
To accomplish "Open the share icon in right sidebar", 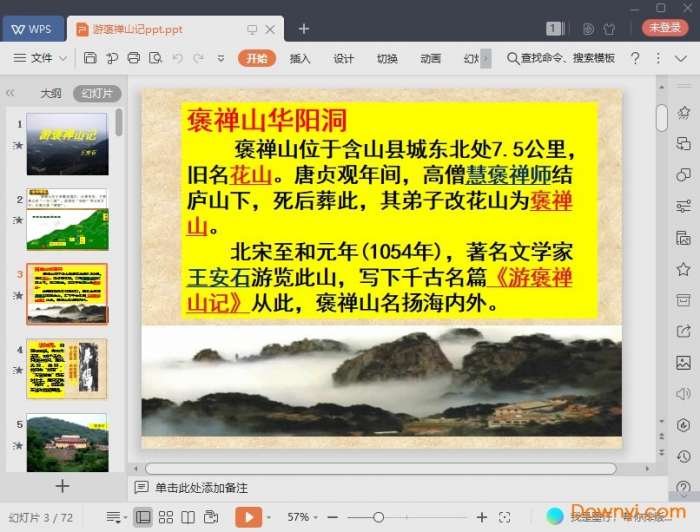I will pyautogui.click(x=683, y=331).
